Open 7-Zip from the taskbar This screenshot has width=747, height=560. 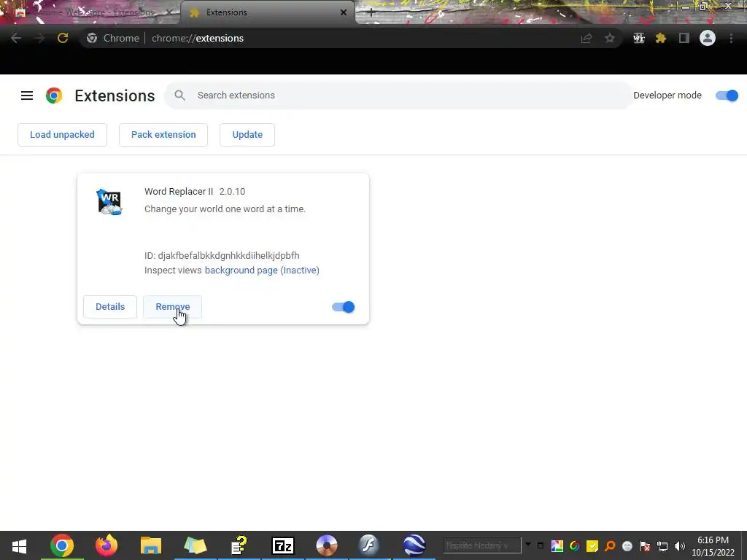[x=283, y=545]
